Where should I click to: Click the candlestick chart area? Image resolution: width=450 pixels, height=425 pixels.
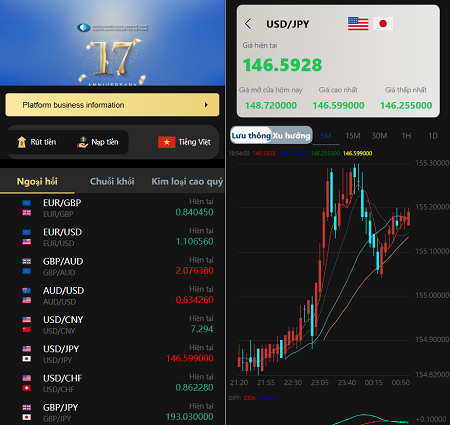[x=323, y=268]
